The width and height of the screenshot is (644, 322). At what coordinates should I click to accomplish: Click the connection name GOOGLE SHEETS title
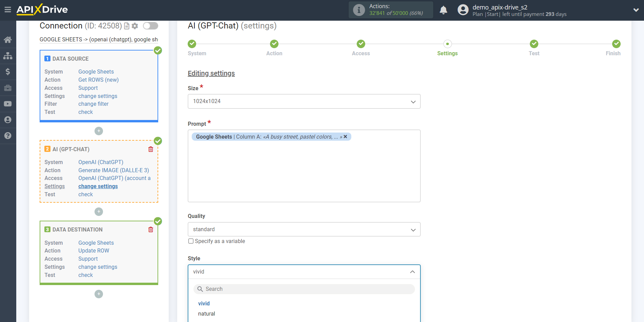click(99, 39)
